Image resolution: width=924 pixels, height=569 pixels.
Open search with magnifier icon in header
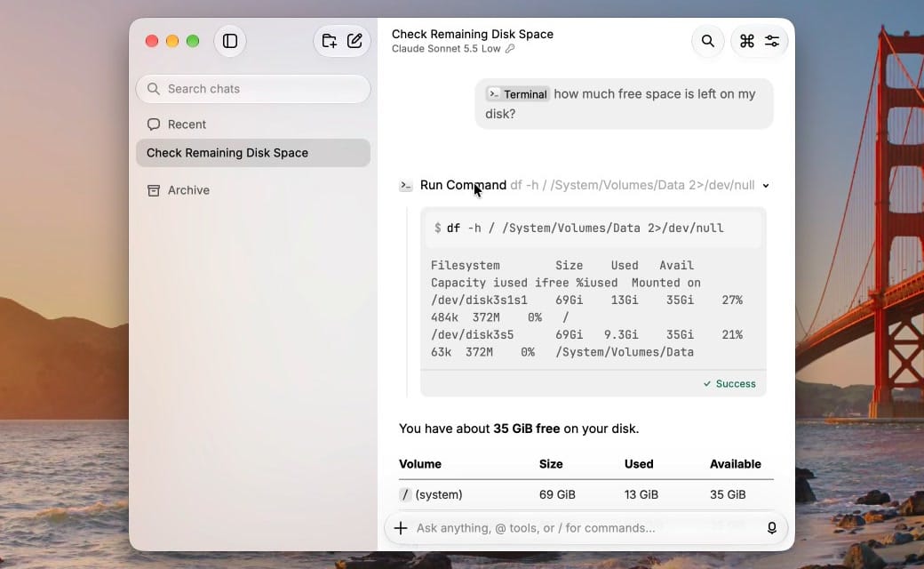708,41
